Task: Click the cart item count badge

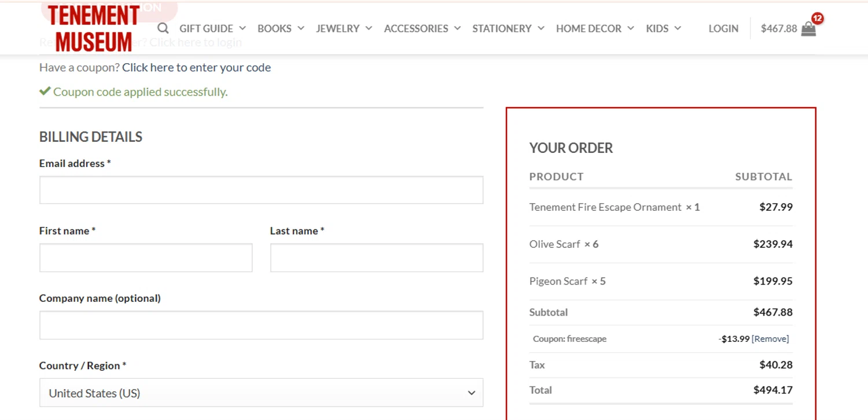Action: coord(817,19)
